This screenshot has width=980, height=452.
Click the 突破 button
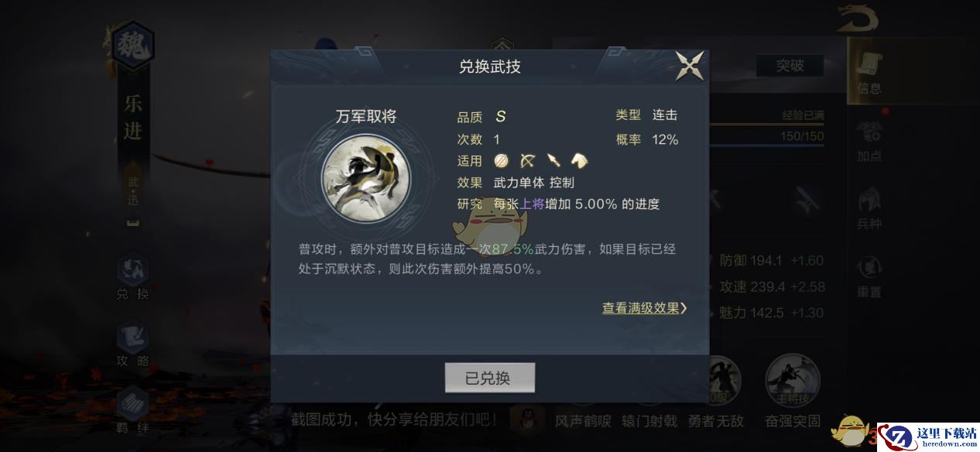(790, 66)
